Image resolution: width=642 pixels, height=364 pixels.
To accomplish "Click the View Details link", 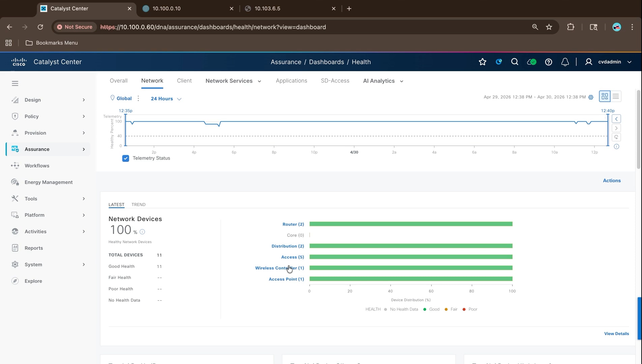I will (x=616, y=334).
